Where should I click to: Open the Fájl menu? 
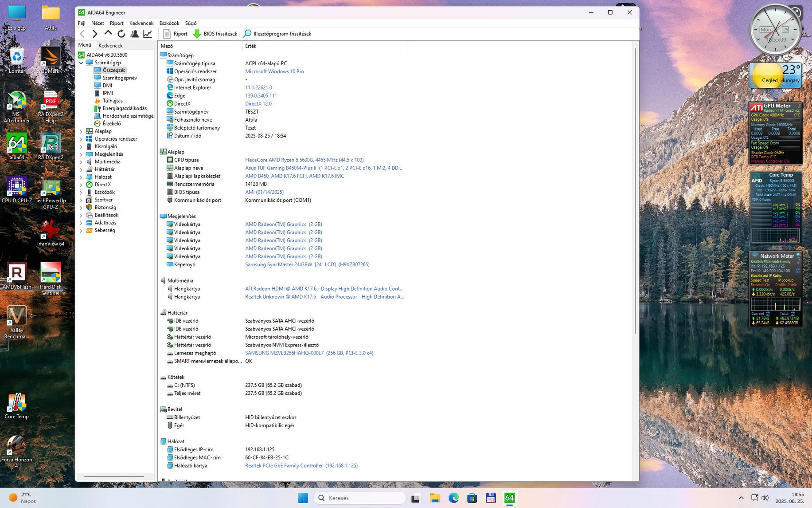82,23
